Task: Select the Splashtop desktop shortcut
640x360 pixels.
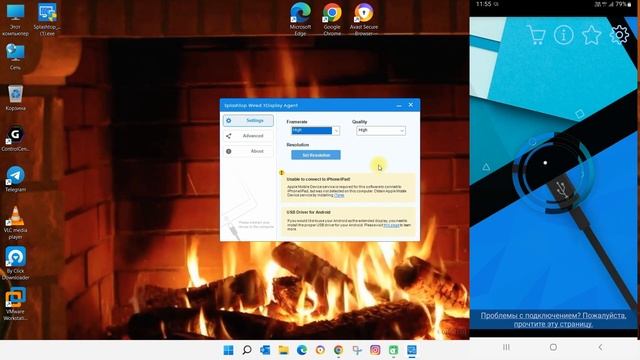Action: [47, 19]
